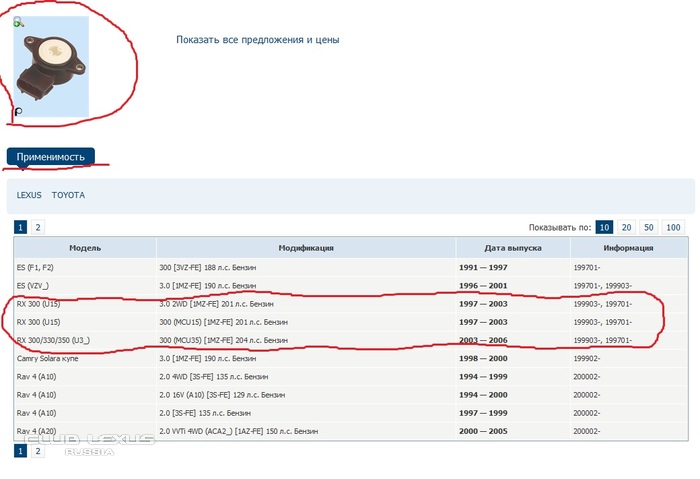This screenshot has height=479, width=700.
Task: Select the 'Camry Solara купе' table row
Action: [x=50, y=358]
